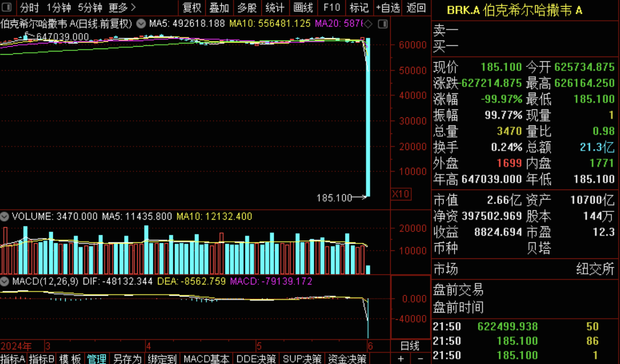Add stock via +自选 button
The height and width of the screenshot is (364, 620).
[388, 8]
